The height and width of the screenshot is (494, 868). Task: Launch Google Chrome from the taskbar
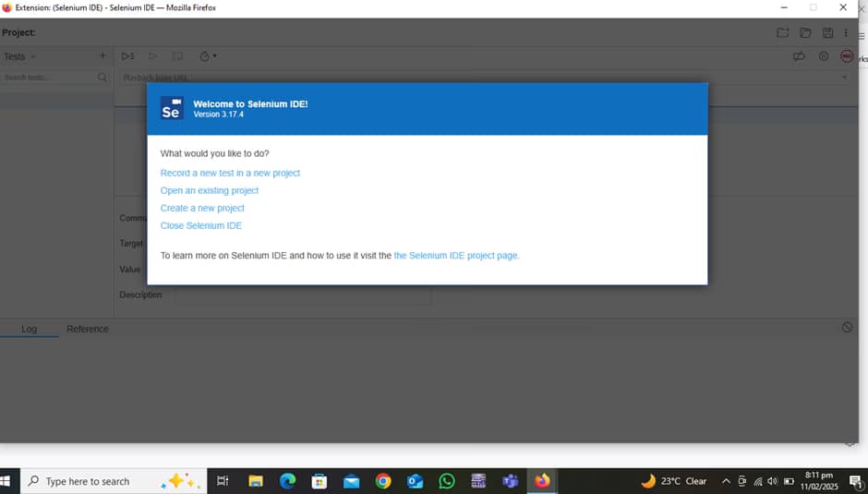[x=383, y=481]
